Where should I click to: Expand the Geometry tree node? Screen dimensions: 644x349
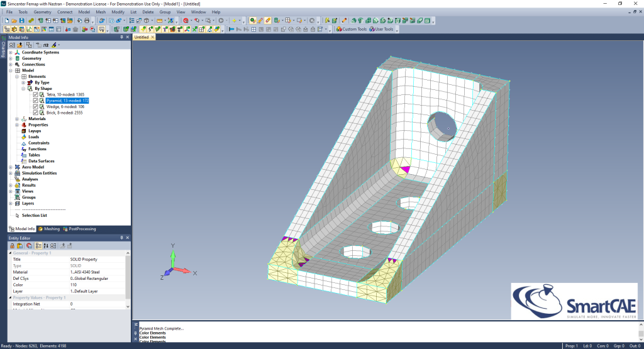point(11,58)
